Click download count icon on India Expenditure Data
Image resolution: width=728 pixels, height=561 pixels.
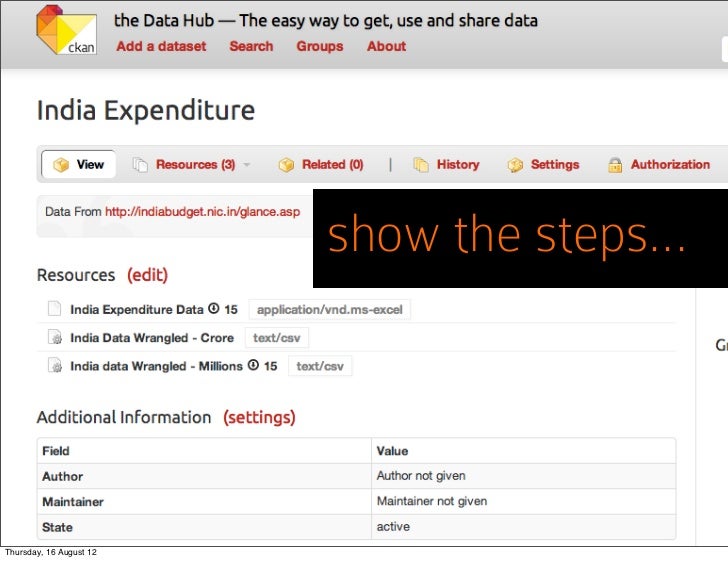[x=214, y=308]
